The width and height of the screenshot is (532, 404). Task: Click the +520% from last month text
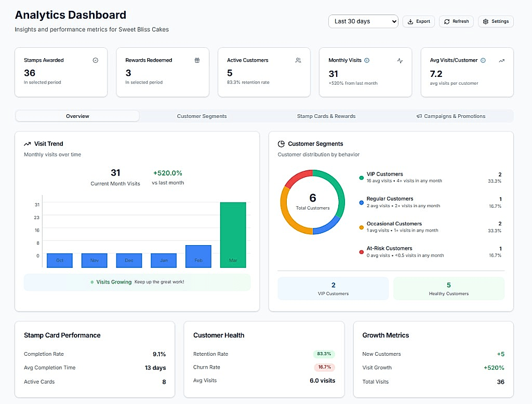point(353,83)
